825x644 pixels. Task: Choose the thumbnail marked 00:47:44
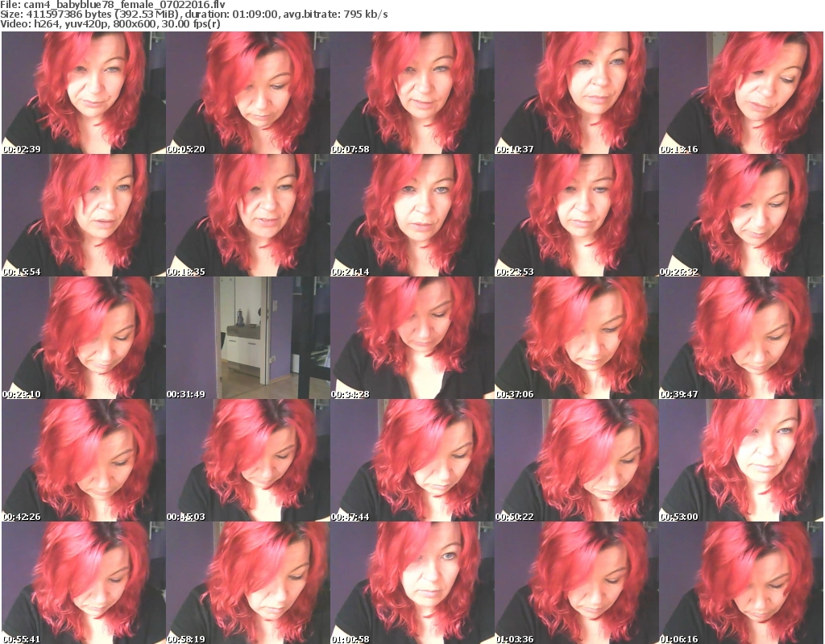[412, 461]
